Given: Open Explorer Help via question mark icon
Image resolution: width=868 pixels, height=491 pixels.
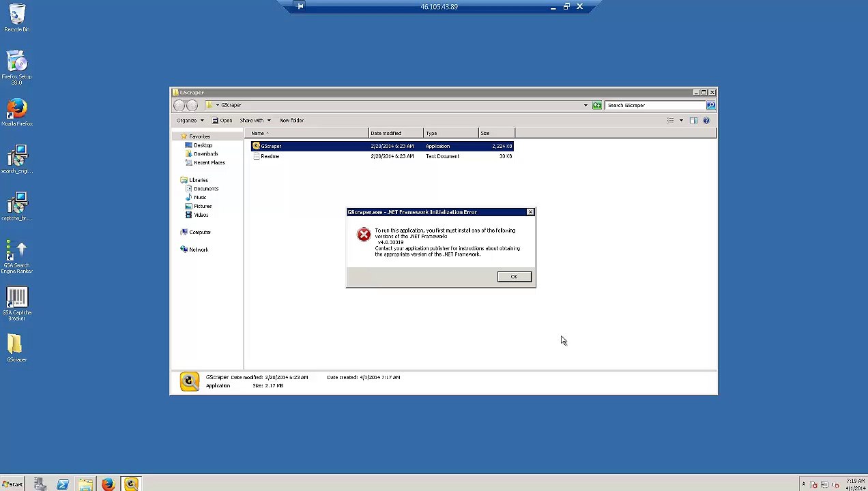Looking at the screenshot, I should tap(706, 121).
